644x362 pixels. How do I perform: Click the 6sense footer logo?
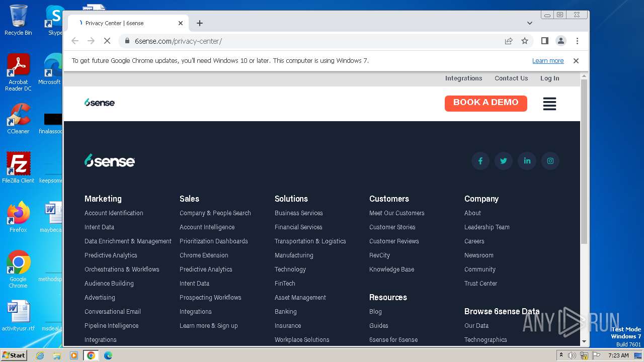tap(110, 161)
